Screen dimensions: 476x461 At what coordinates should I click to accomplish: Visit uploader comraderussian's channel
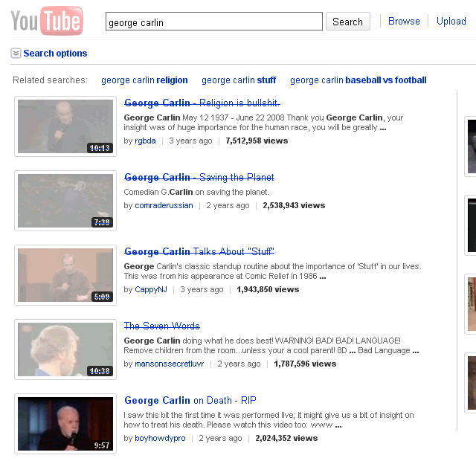tap(164, 205)
